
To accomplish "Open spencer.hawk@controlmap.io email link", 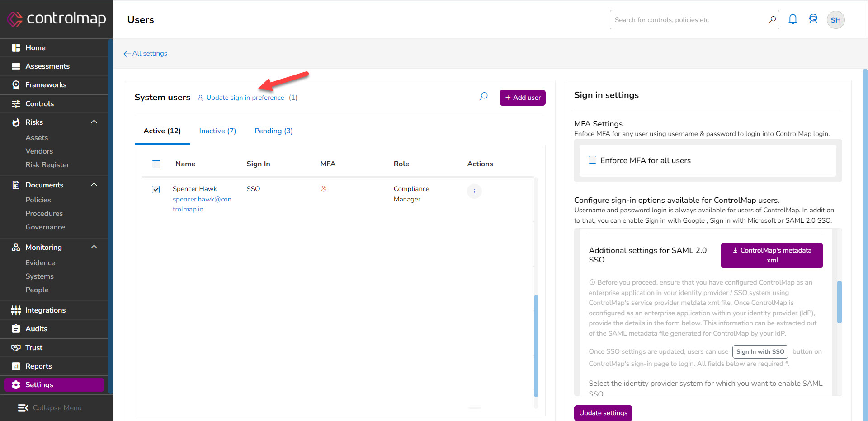I will click(202, 204).
